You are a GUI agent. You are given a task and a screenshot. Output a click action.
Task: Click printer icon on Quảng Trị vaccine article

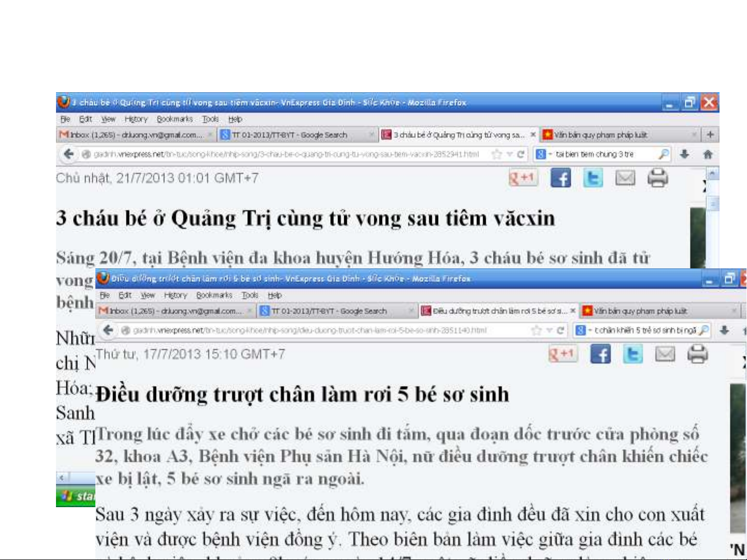click(657, 178)
